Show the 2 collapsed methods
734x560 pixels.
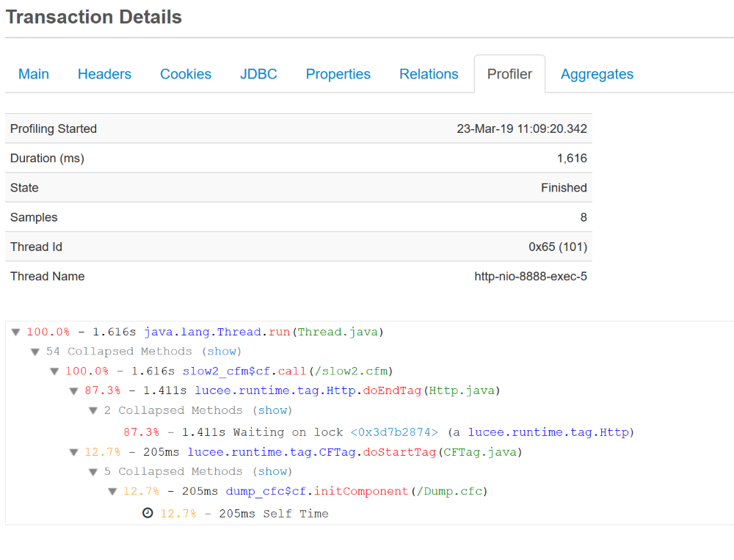coord(272,410)
